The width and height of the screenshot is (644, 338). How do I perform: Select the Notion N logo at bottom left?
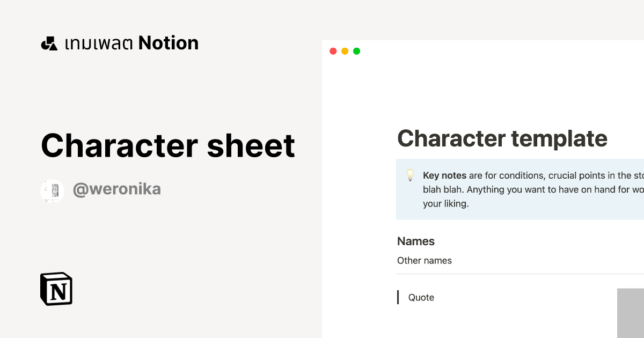56,289
